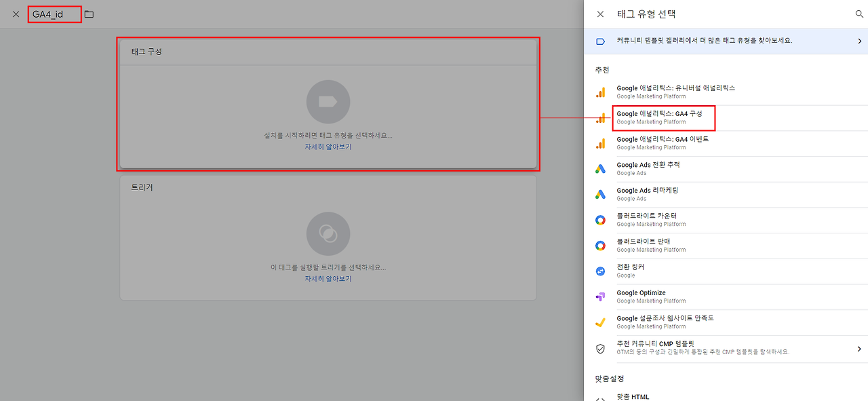Viewport: 868px width, 401px height.
Task: Click the tag configuration card prompt text
Action: 328,135
